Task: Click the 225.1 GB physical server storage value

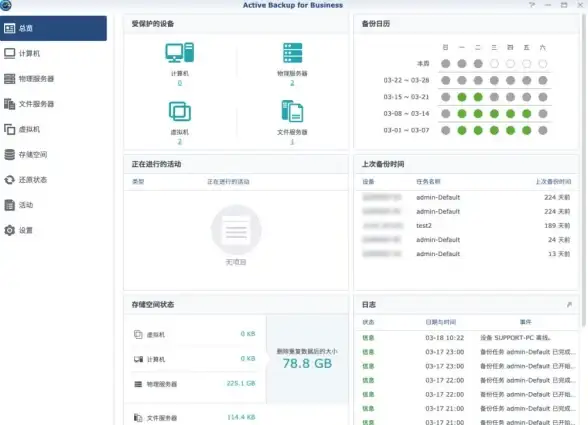Action: coord(241,383)
